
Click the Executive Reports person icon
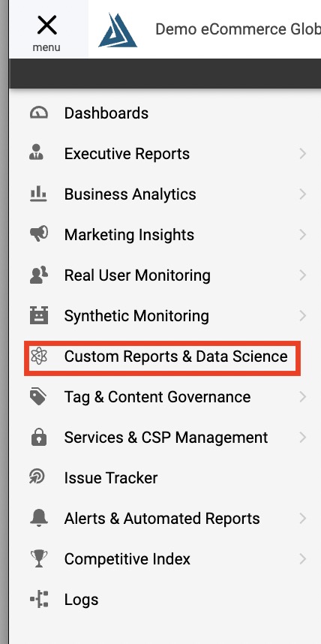point(37,152)
